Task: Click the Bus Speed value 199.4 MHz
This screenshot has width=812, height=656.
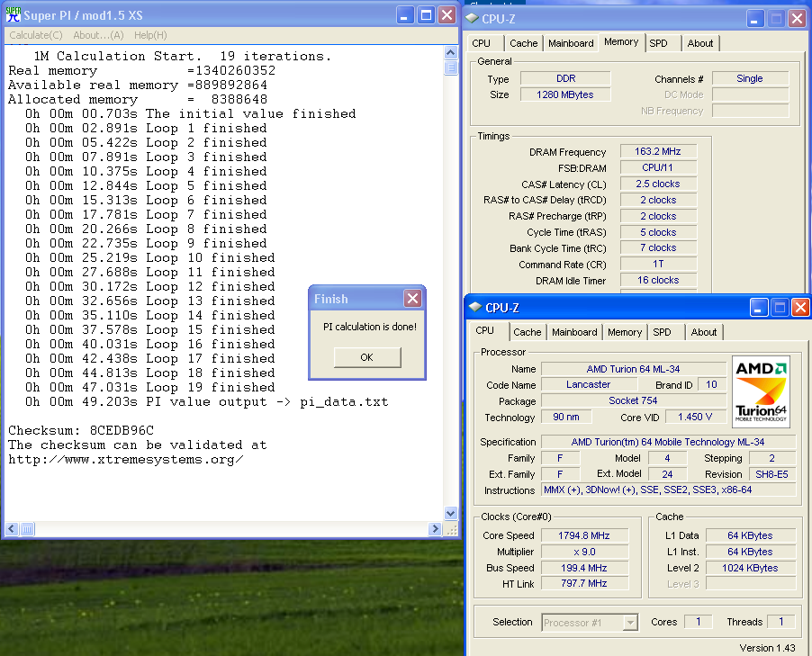Action: tap(584, 568)
